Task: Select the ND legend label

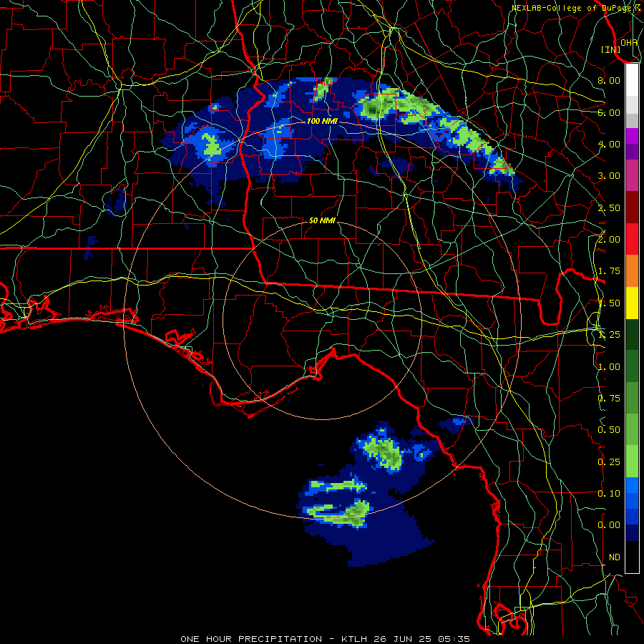Action: 615,557
